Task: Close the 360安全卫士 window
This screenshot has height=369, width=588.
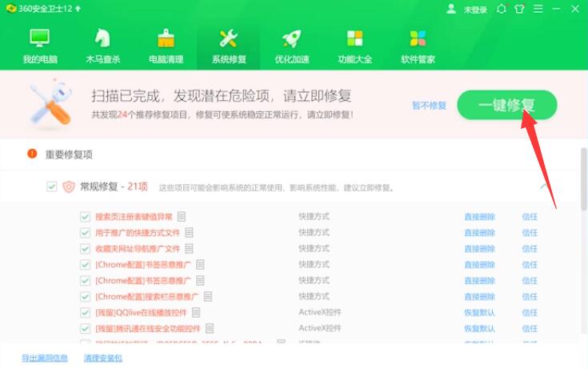Action: click(x=575, y=9)
